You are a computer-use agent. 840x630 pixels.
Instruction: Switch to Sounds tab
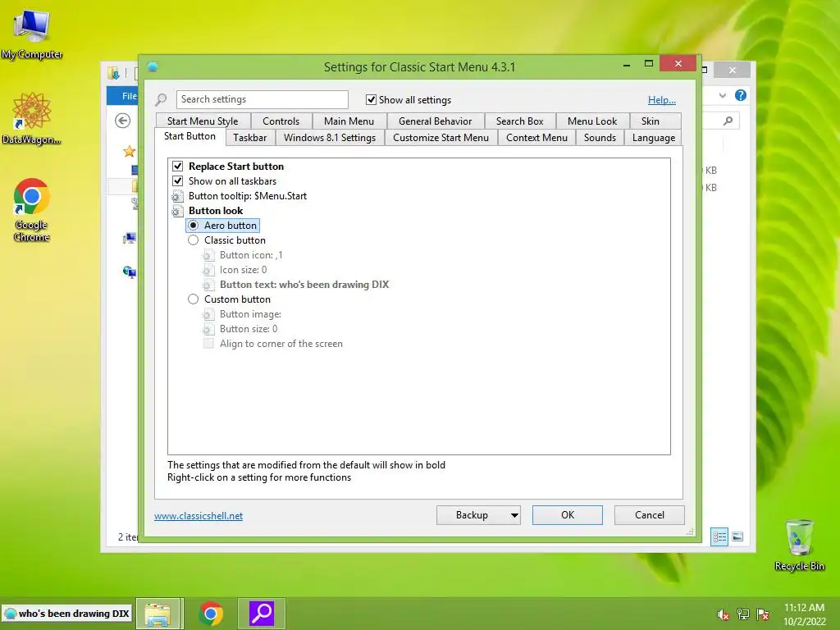[600, 138]
